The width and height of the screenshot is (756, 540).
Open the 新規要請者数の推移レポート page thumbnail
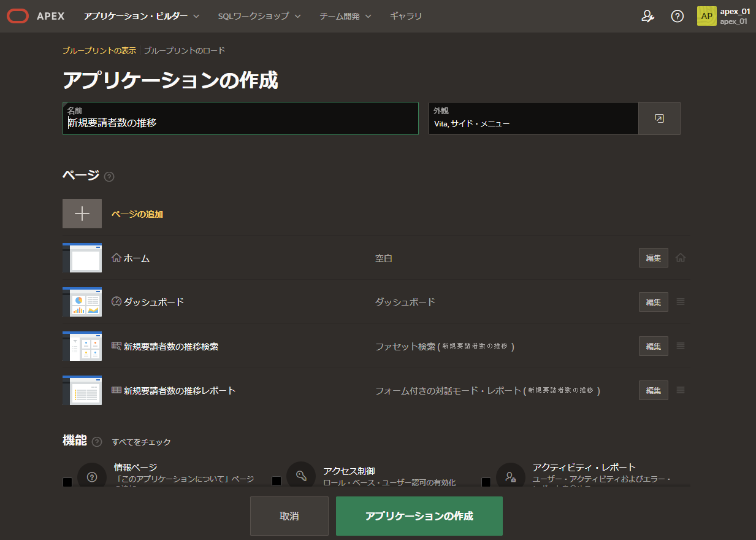pyautogui.click(x=82, y=390)
